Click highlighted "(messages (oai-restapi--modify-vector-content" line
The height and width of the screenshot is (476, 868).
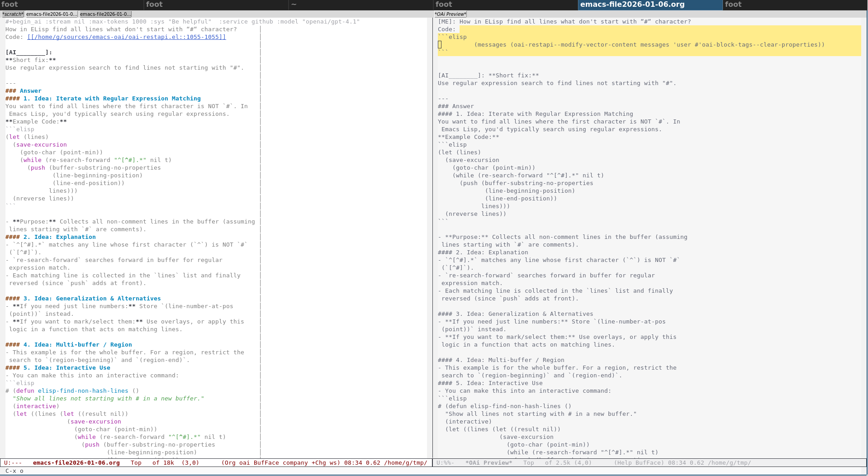[x=650, y=45]
